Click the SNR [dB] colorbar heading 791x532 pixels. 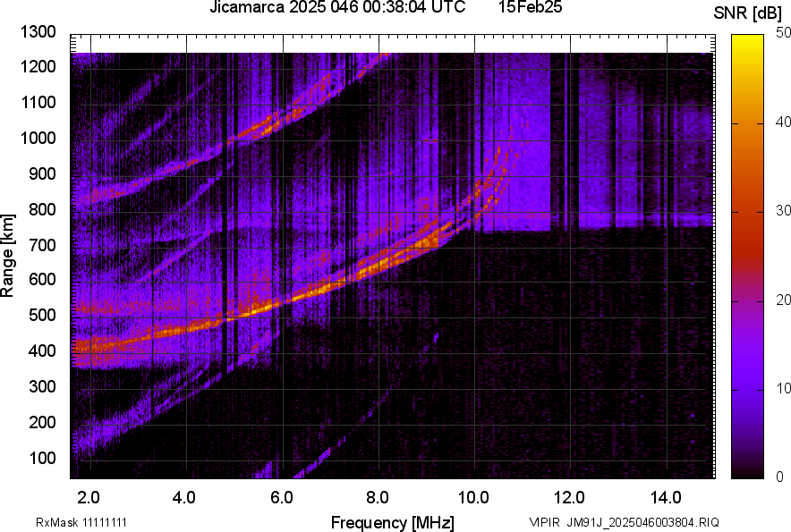point(748,12)
